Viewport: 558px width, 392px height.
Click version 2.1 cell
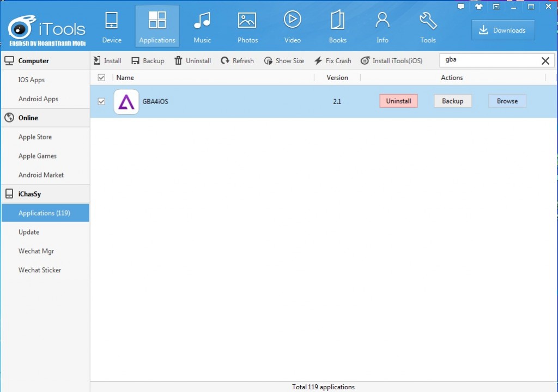click(x=337, y=101)
